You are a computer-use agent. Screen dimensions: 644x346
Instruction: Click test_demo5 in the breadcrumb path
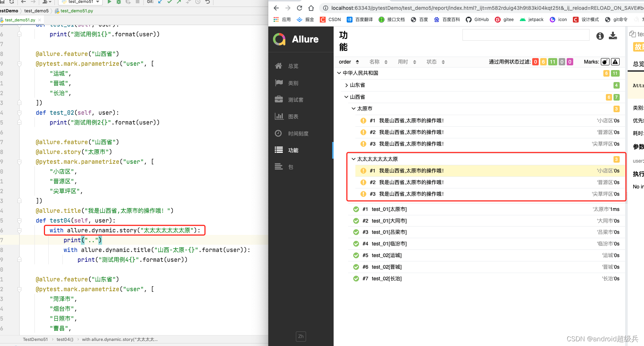pos(36,11)
